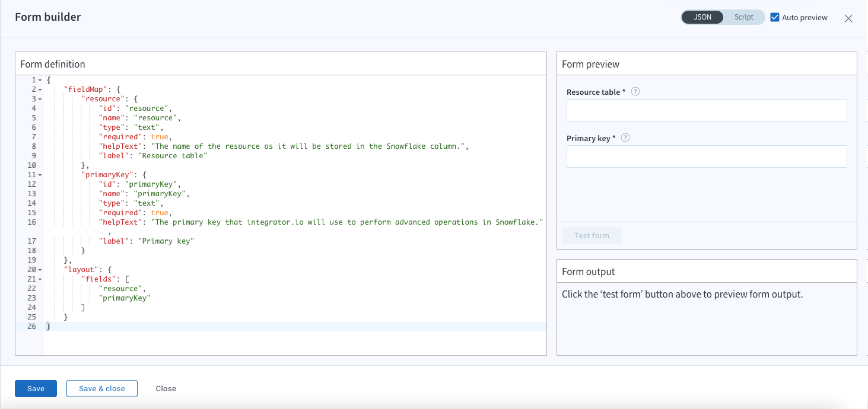This screenshot has width=868, height=409.
Task: Click the "type": "text" on line 14
Action: [x=131, y=203]
